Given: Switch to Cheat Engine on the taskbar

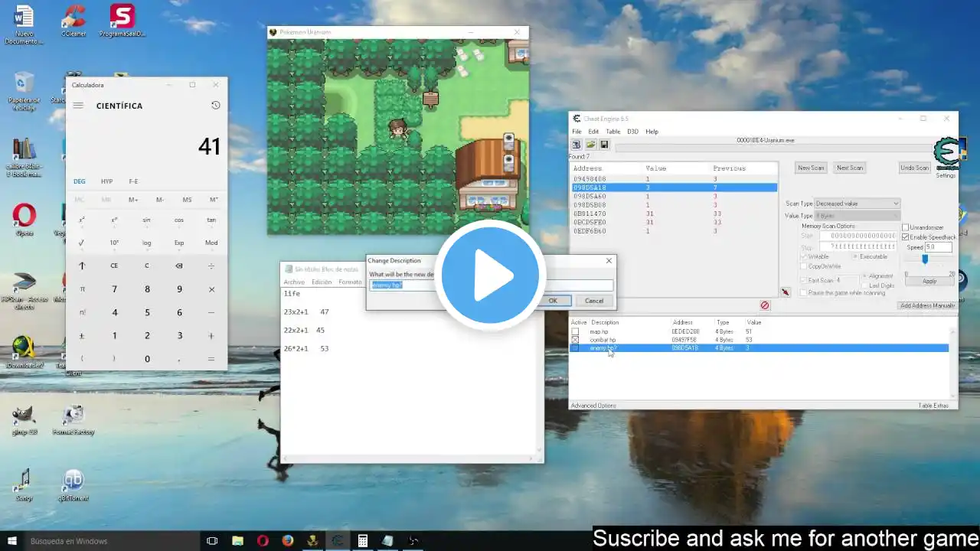Looking at the screenshot, I should [338, 541].
